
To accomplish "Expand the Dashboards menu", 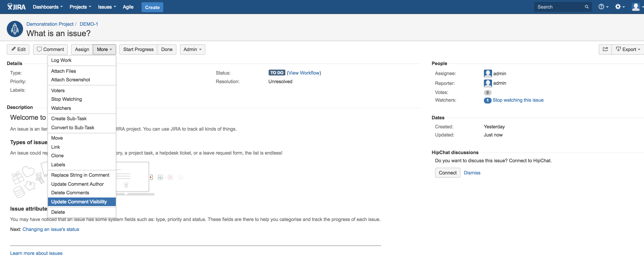I will tap(47, 7).
